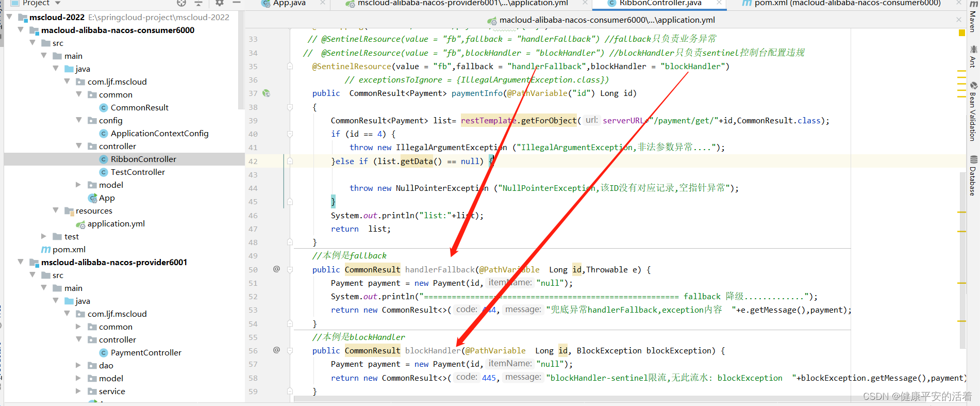This screenshot has height=406, width=980.
Task: Expand the service package
Action: point(79,391)
